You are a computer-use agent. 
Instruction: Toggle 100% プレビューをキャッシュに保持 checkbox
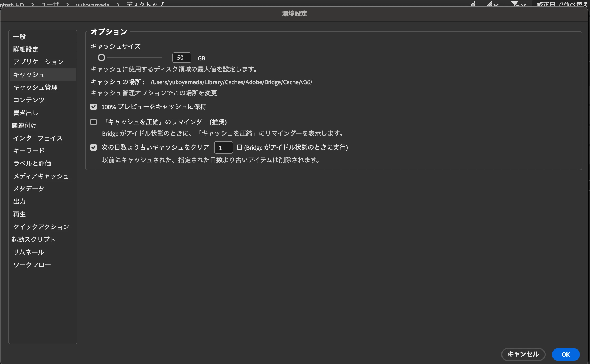pos(94,107)
